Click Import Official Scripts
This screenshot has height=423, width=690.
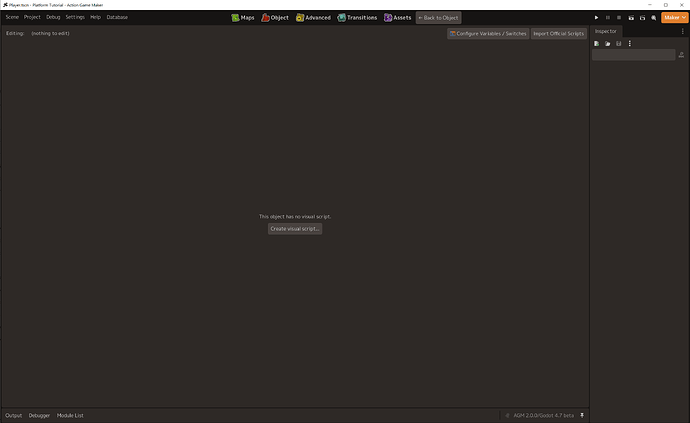click(559, 33)
